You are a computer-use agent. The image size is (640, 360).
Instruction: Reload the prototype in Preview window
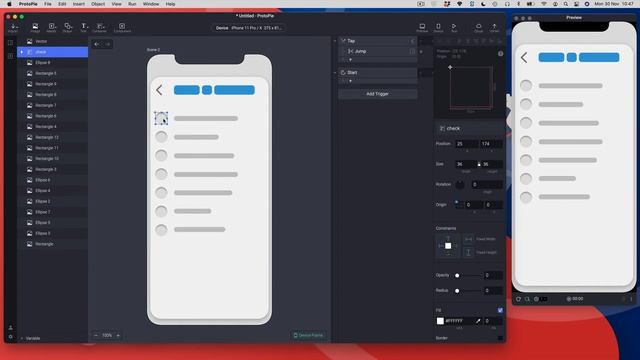point(518,299)
